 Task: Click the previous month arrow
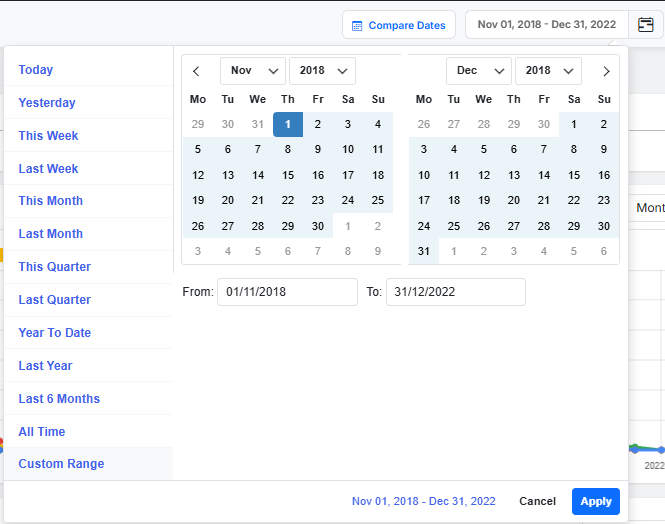[197, 71]
